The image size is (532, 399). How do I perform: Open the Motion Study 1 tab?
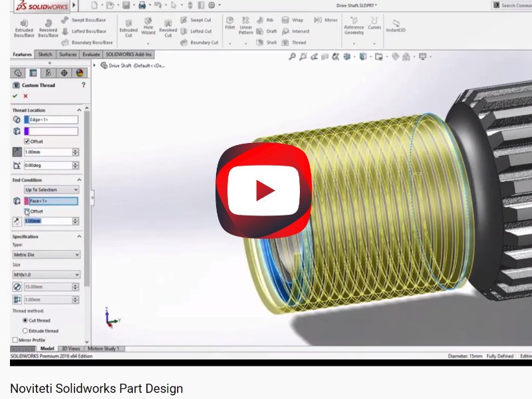tap(104, 348)
